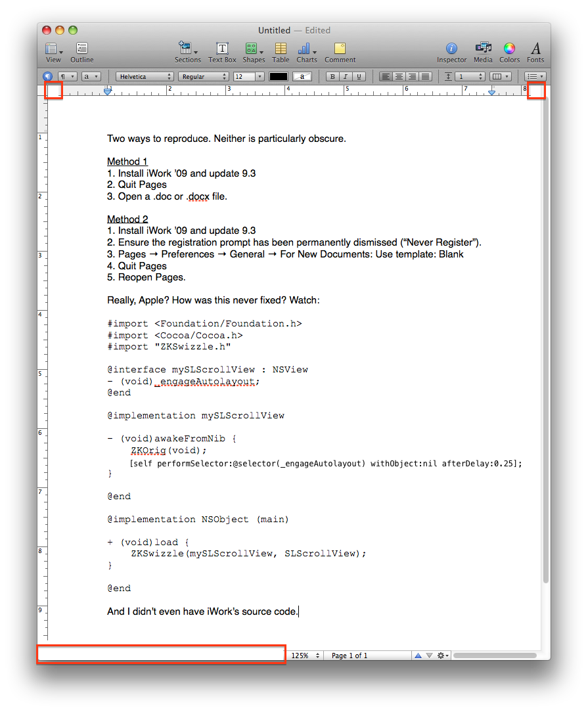Click the text background color swatch
Image resolution: width=588 pixels, height=712 pixels.
click(x=302, y=77)
